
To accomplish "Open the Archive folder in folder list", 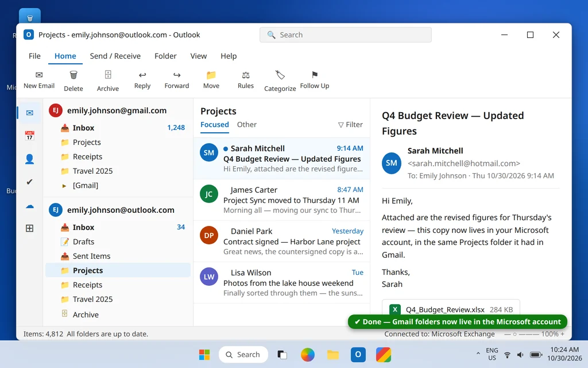I will tap(118, 315).
